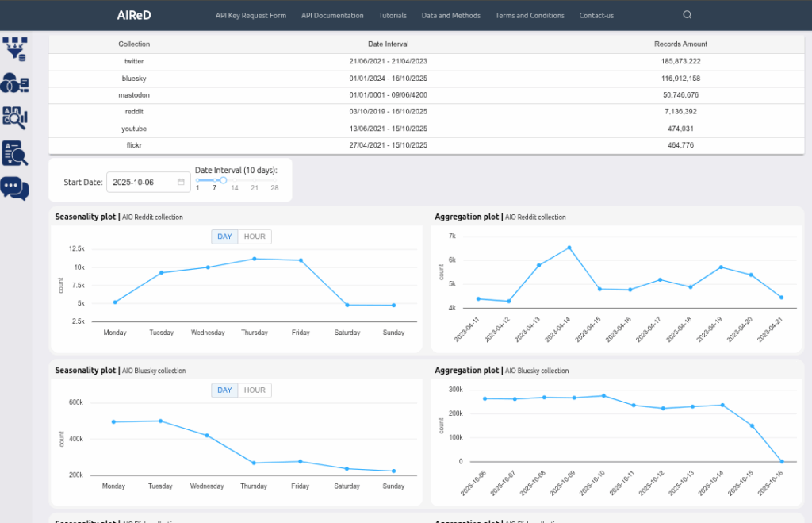The height and width of the screenshot is (523, 812).
Task: Open the document search sidebar icon
Action: click(x=15, y=152)
